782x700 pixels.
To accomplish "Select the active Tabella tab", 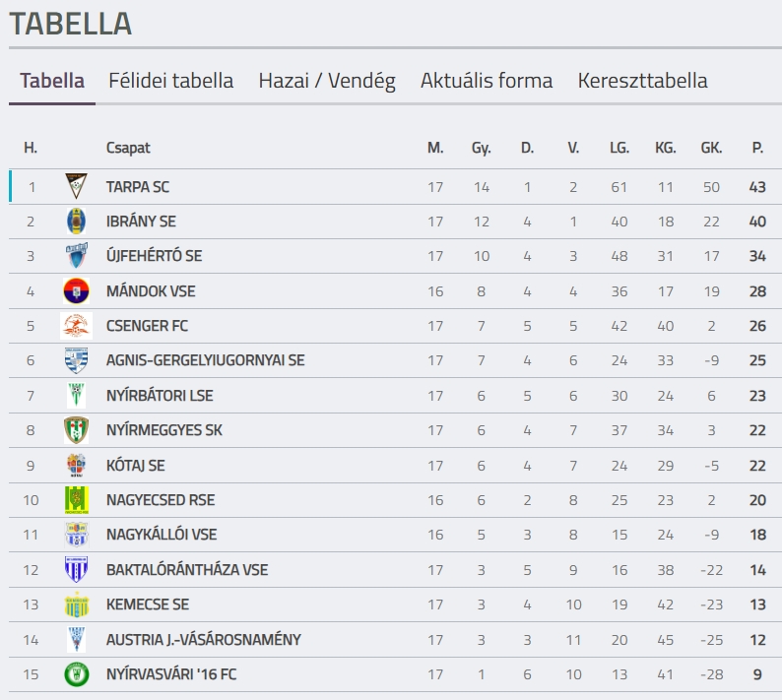I will pos(52,81).
